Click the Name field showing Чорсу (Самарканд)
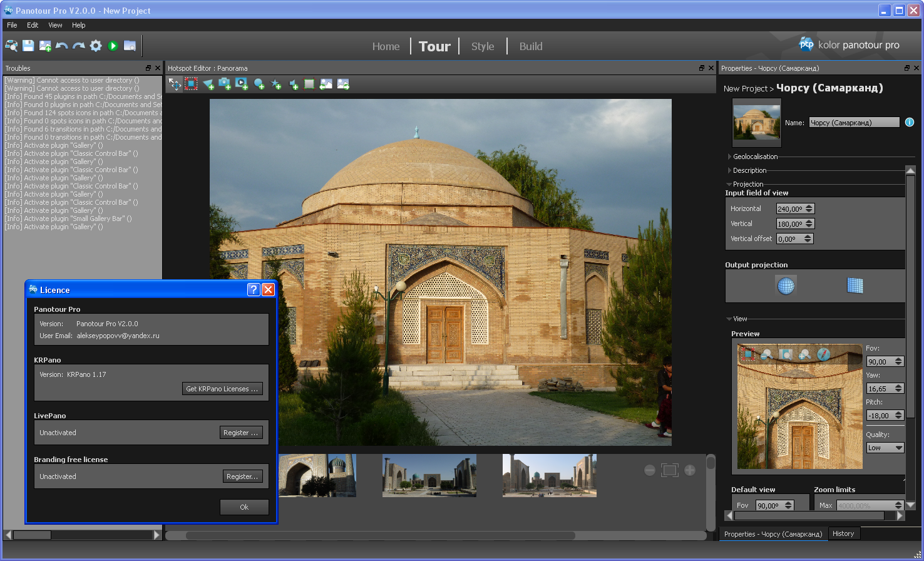The height and width of the screenshot is (561, 924). [x=855, y=123]
